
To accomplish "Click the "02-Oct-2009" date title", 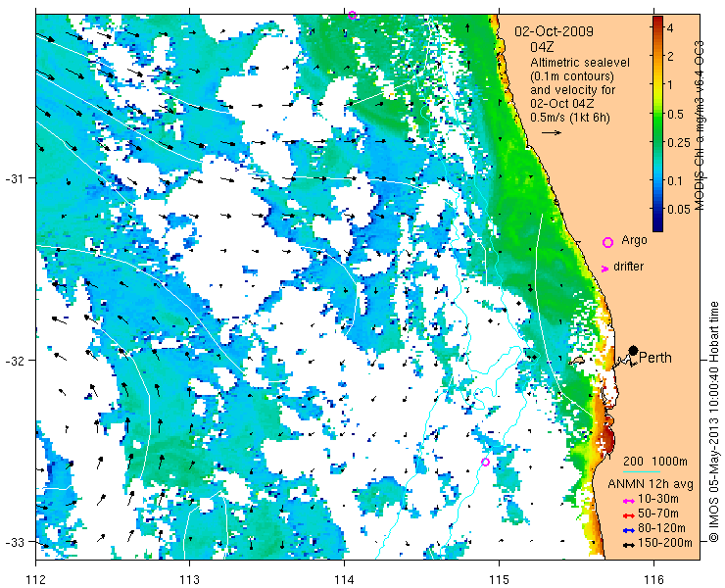I will pos(554,31).
